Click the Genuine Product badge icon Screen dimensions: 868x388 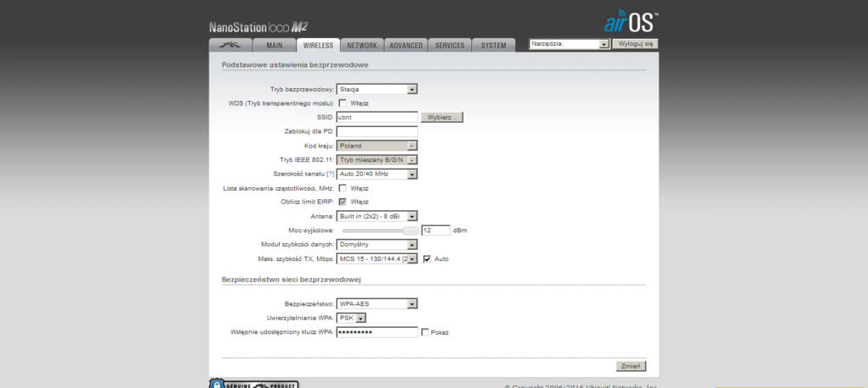coord(253,384)
